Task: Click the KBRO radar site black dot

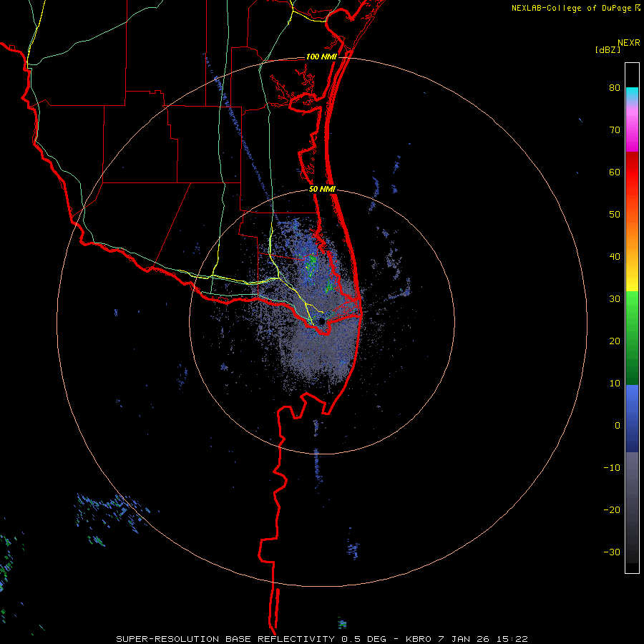Action: coord(321,321)
